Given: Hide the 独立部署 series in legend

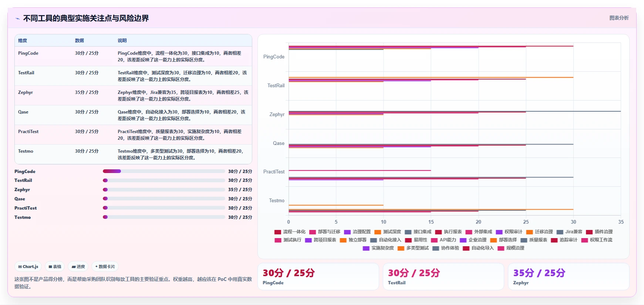Looking at the screenshot, I should tap(353, 240).
